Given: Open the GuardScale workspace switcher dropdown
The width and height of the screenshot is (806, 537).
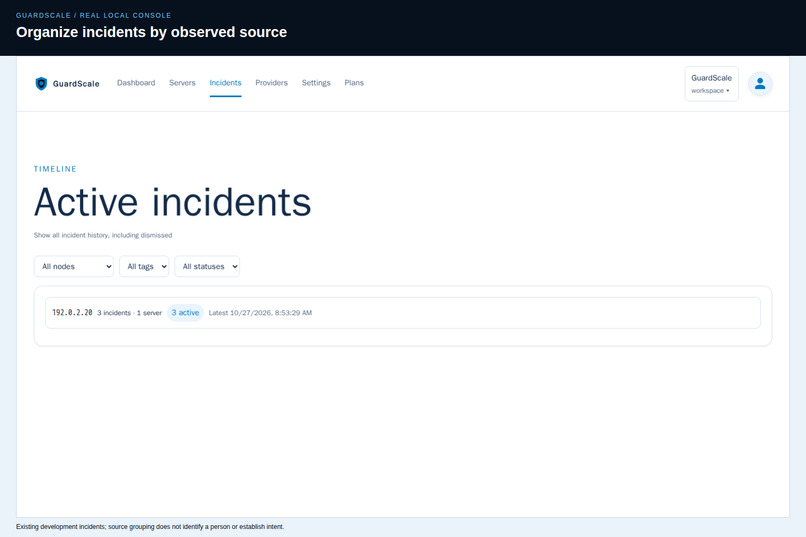Looking at the screenshot, I should point(711,84).
